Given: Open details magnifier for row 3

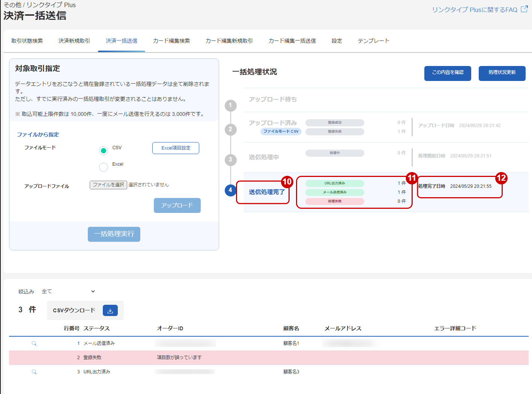Looking at the screenshot, I should pyautogui.click(x=34, y=372).
